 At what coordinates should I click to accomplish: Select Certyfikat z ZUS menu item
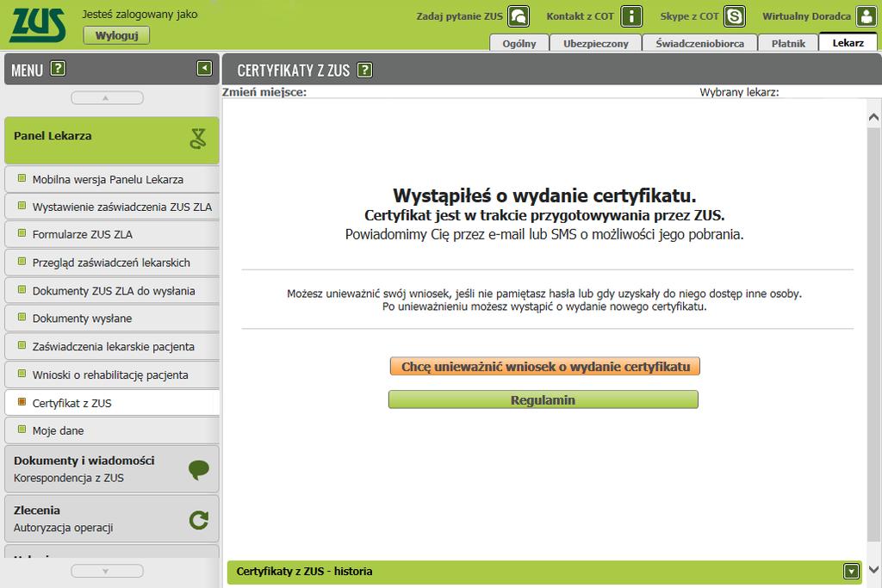point(112,403)
